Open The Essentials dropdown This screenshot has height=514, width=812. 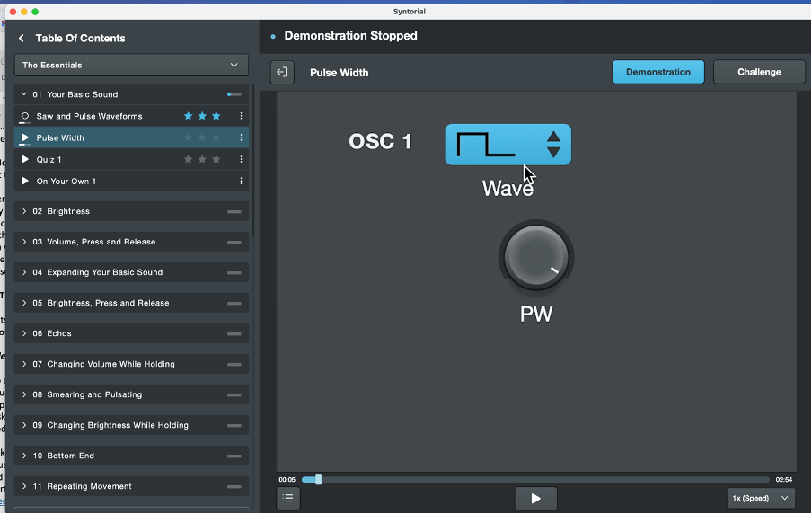click(x=131, y=66)
